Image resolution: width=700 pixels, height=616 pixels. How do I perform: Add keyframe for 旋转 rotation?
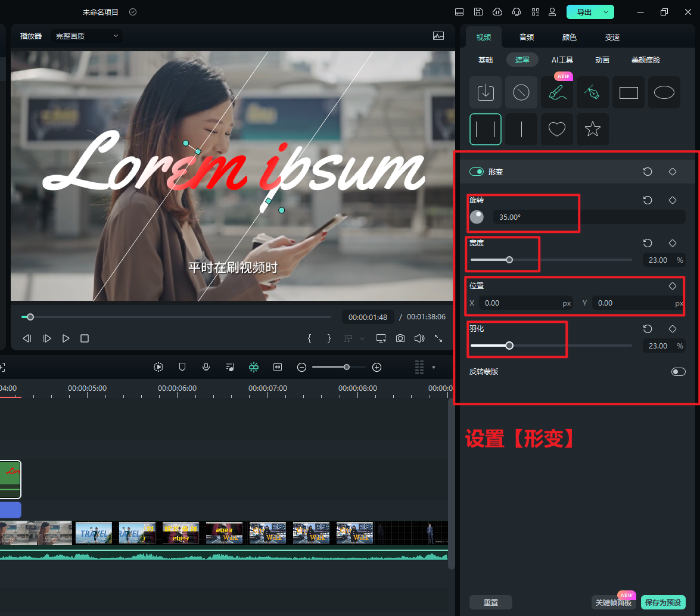[x=673, y=200]
